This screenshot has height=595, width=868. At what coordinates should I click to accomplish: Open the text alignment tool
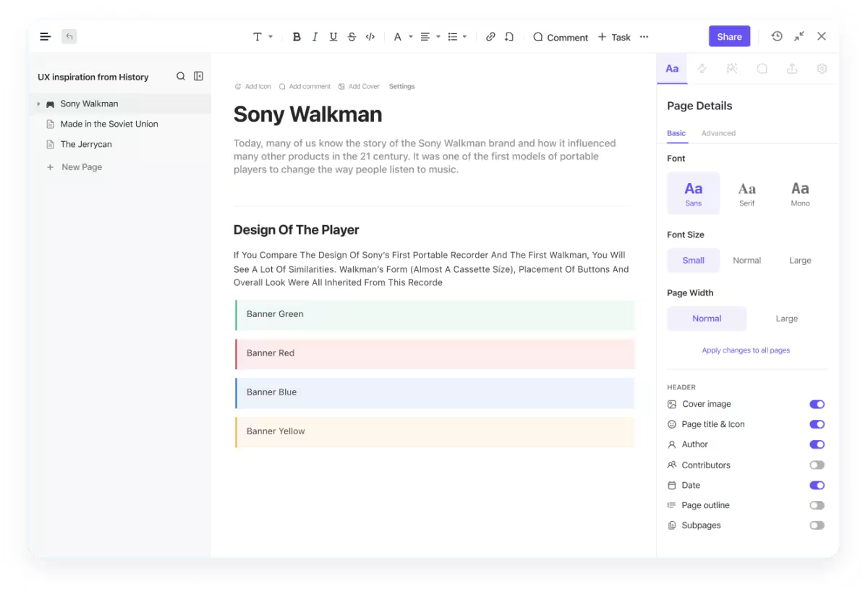(x=425, y=37)
